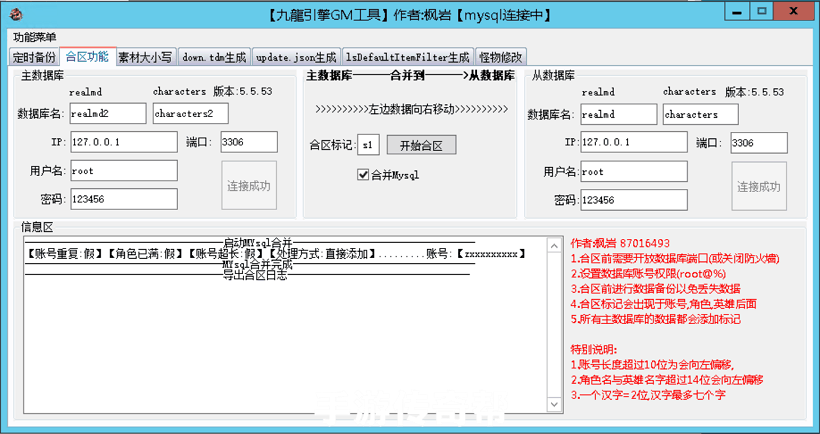The height and width of the screenshot is (434, 820).
Task: Click slave database 用户名 field
Action: (x=634, y=172)
